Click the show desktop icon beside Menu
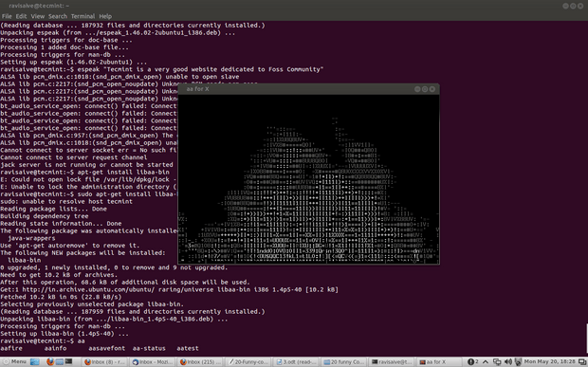588x367 pixels. [x=35, y=361]
